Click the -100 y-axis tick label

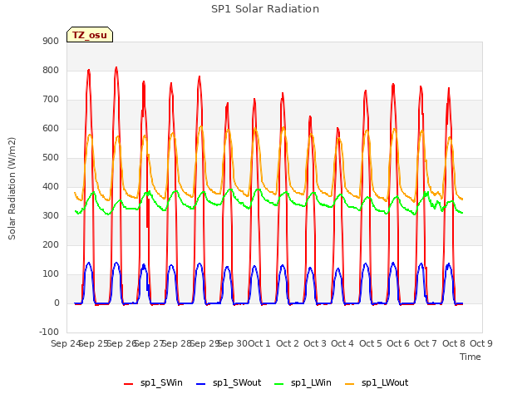49,332
